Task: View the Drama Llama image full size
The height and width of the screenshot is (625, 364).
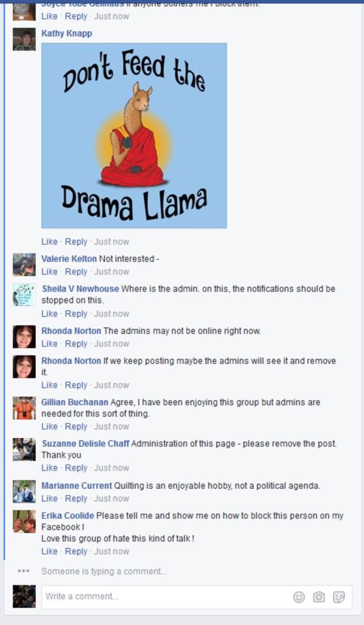Action: pos(134,135)
